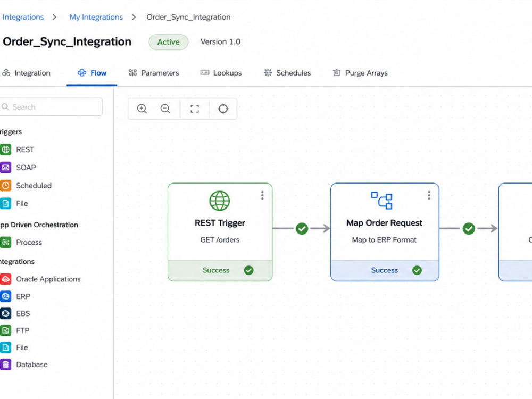
Task: Choose the FTP integration icon
Action: point(5,330)
